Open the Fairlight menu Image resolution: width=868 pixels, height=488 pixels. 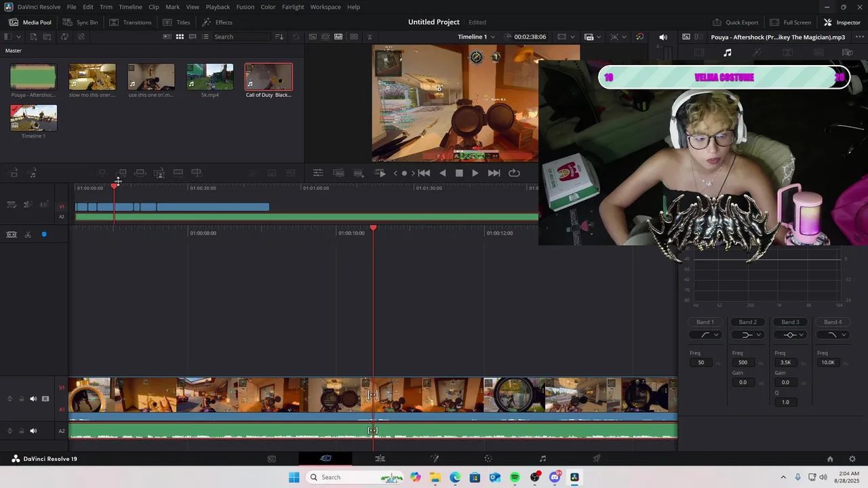(293, 7)
